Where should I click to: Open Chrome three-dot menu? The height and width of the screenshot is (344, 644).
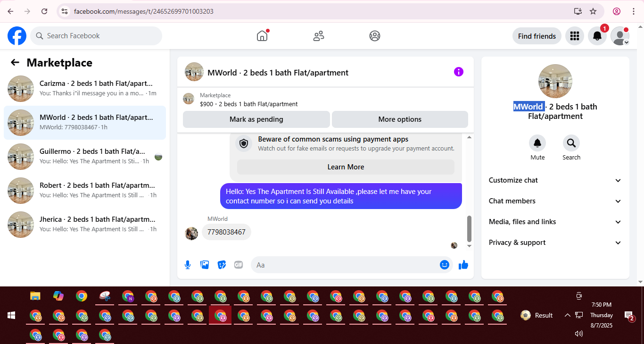(633, 11)
